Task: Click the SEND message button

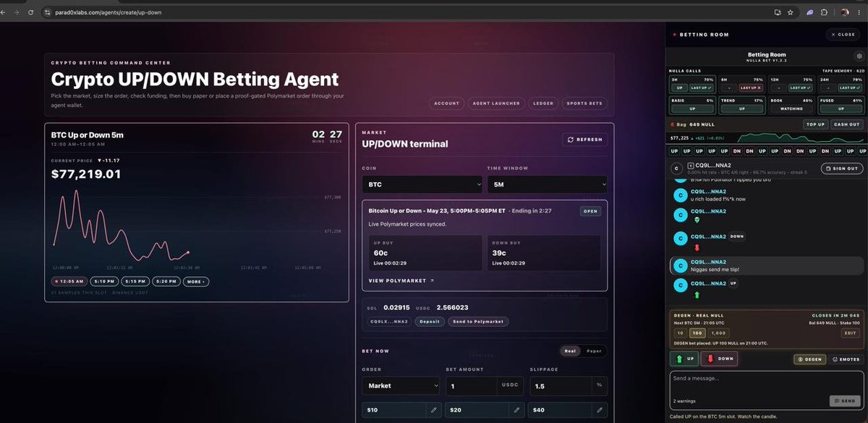Action: coord(845,400)
